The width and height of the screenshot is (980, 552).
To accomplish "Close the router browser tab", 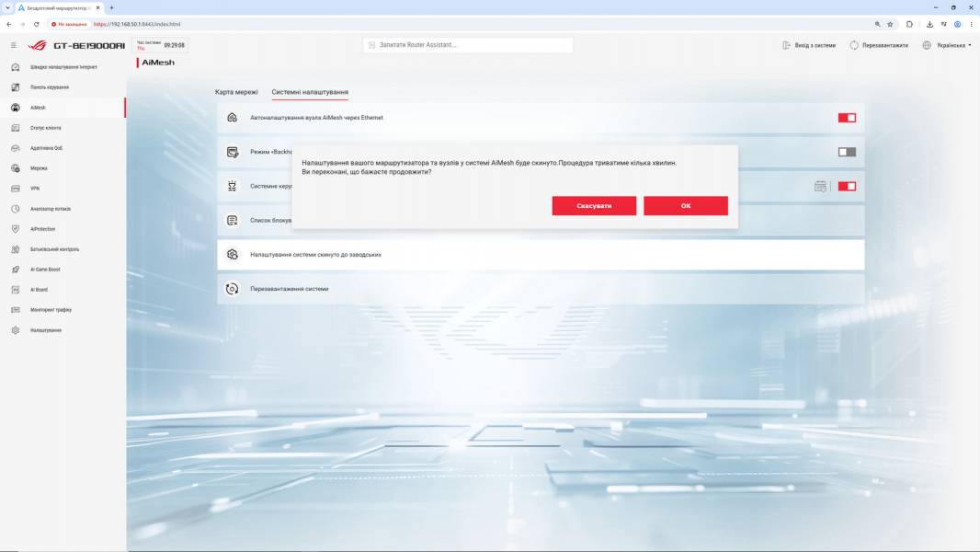I will pyautogui.click(x=97, y=8).
